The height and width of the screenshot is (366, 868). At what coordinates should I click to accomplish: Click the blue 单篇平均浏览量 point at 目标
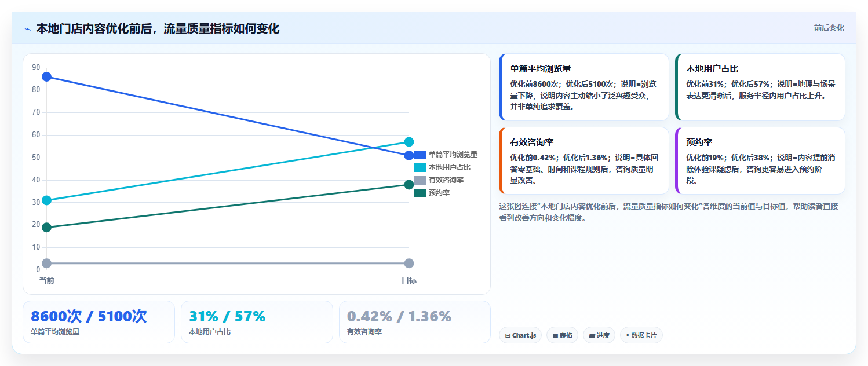tap(409, 155)
